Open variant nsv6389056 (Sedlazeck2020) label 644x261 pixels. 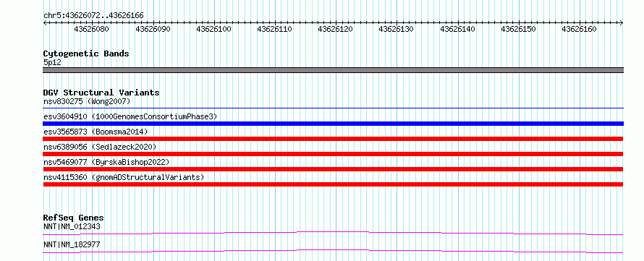[x=100, y=147]
